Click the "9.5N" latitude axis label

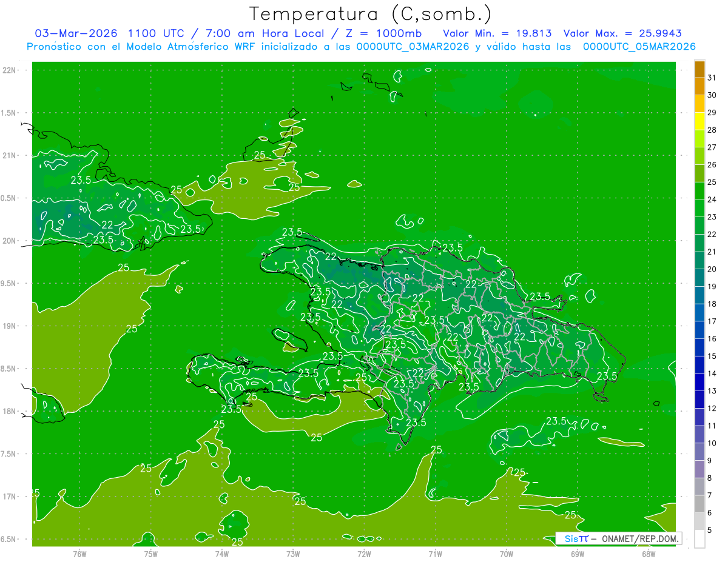pos(10,283)
